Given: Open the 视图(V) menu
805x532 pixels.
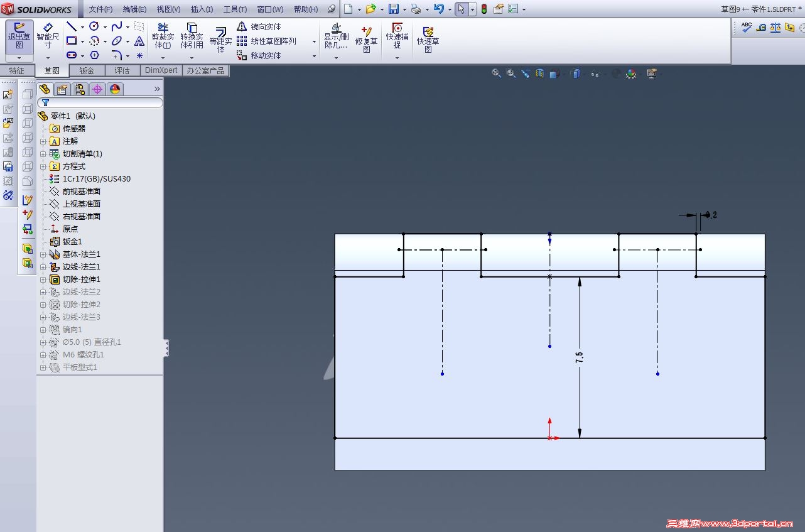Looking at the screenshot, I should [168, 9].
